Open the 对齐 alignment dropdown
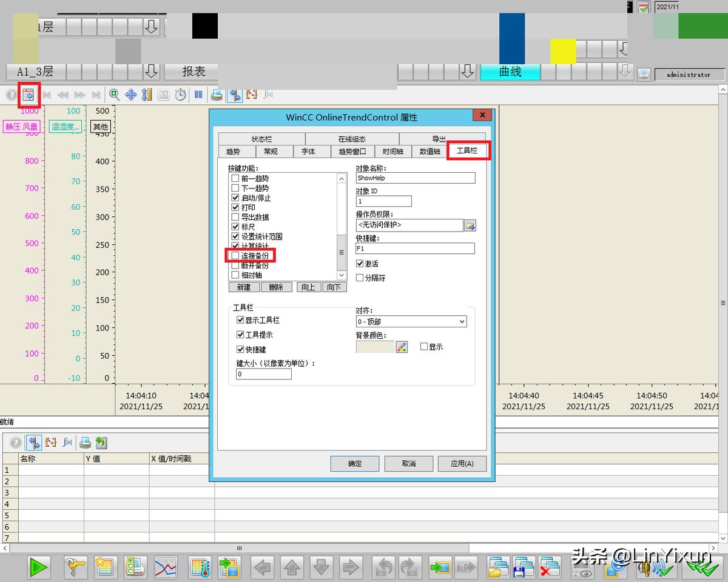This screenshot has width=728, height=582. pos(460,321)
